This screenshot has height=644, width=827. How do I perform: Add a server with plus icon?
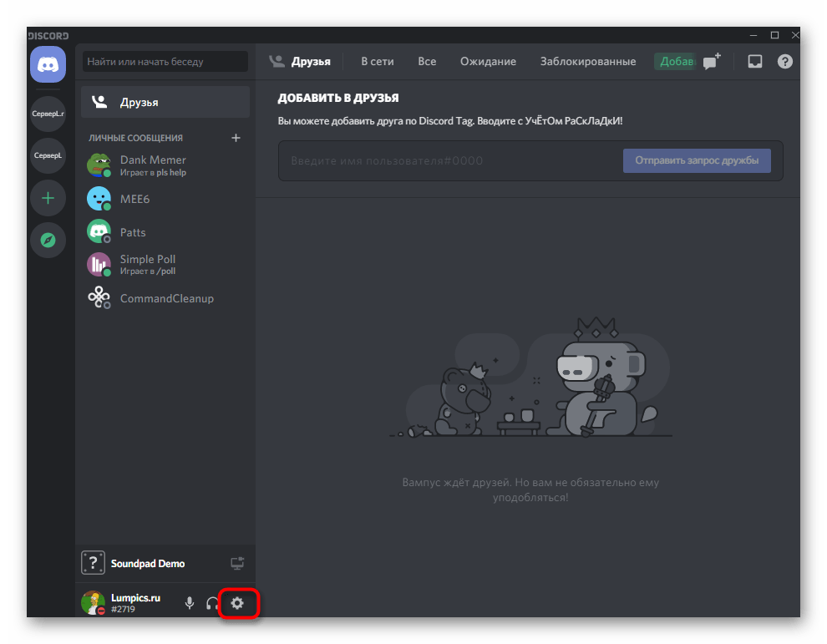[48, 198]
